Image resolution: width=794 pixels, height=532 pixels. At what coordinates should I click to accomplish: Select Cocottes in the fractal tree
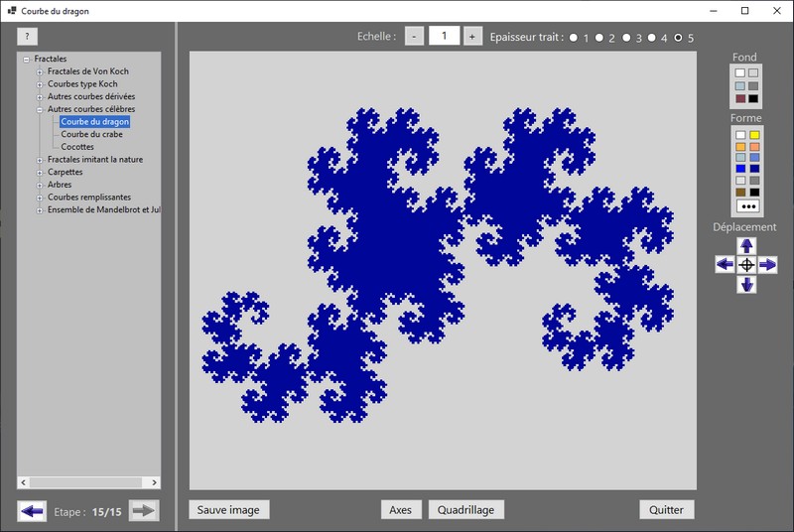tap(77, 147)
